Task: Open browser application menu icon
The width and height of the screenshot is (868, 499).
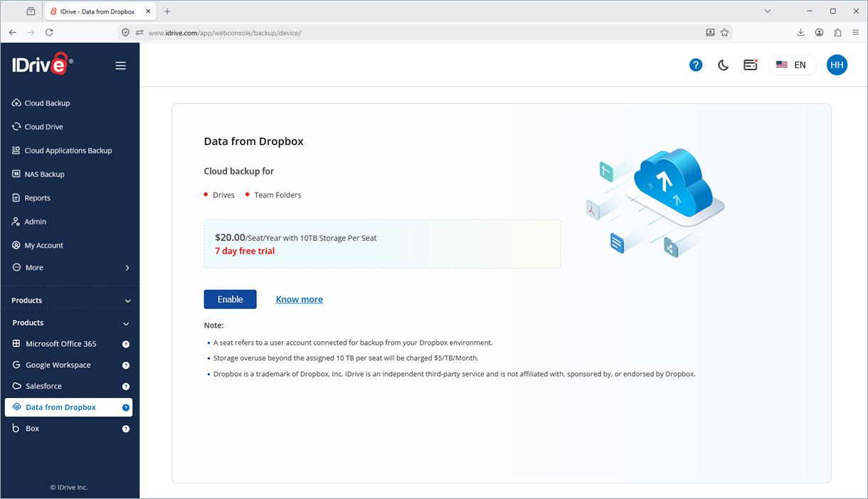Action: pos(856,32)
